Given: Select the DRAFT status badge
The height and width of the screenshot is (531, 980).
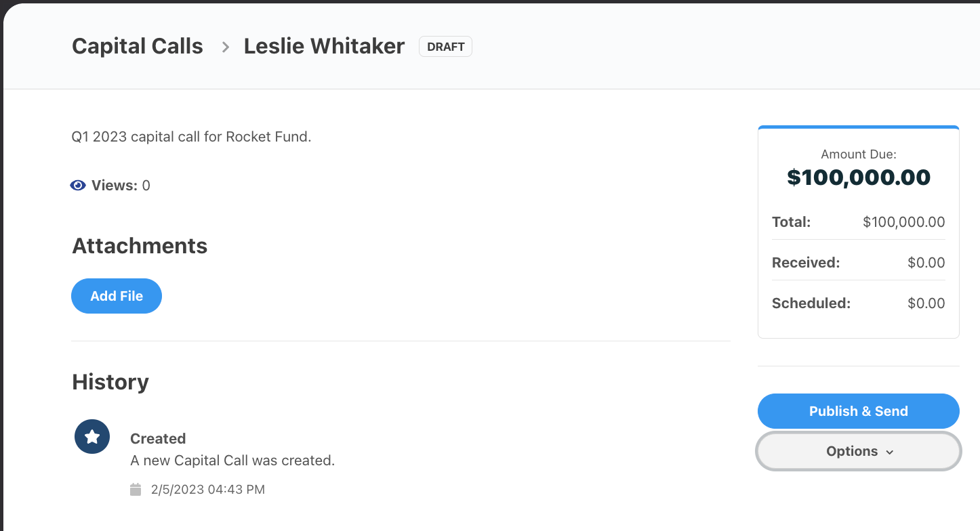Looking at the screenshot, I should pyautogui.click(x=445, y=47).
